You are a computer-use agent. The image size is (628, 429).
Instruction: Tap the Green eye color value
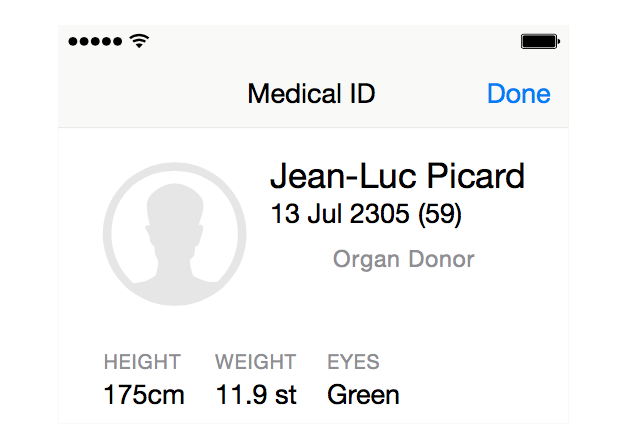[363, 395]
